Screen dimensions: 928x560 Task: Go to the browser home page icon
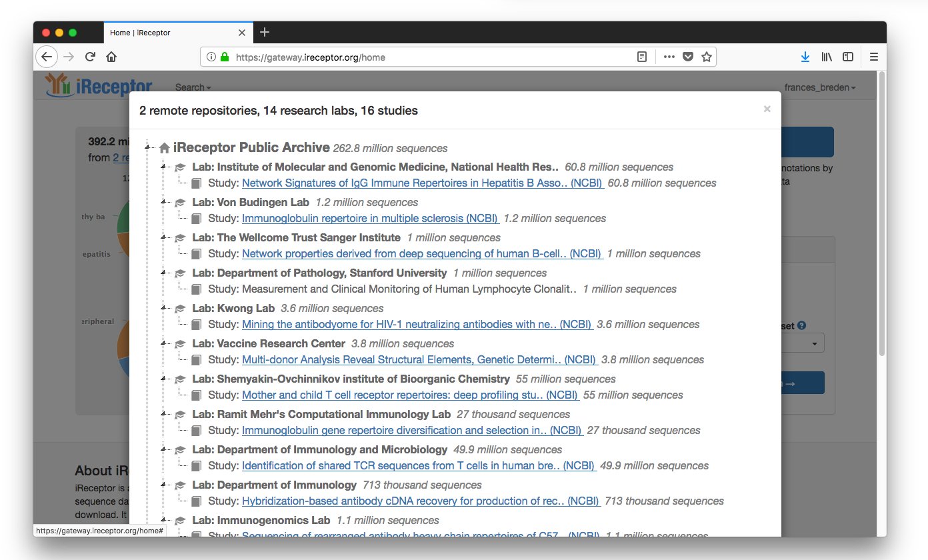tap(111, 57)
